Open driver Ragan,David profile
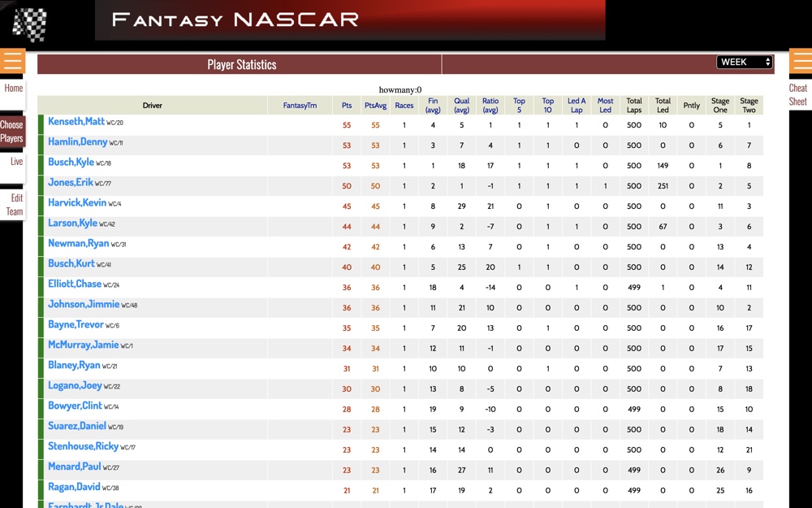This screenshot has width=812, height=508. pos(74,487)
